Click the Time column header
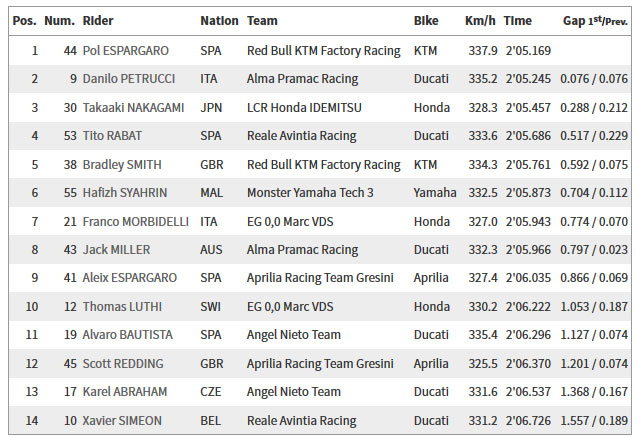This screenshot has height=438, width=636. pos(517,21)
